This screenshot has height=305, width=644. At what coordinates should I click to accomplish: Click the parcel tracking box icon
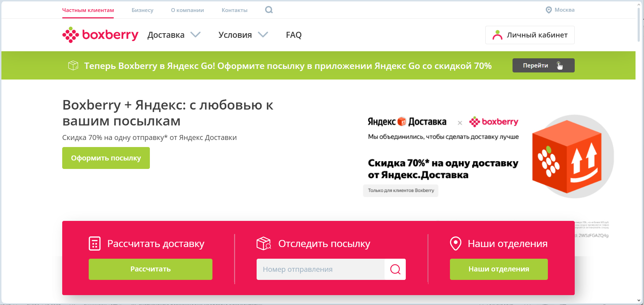pyautogui.click(x=264, y=244)
